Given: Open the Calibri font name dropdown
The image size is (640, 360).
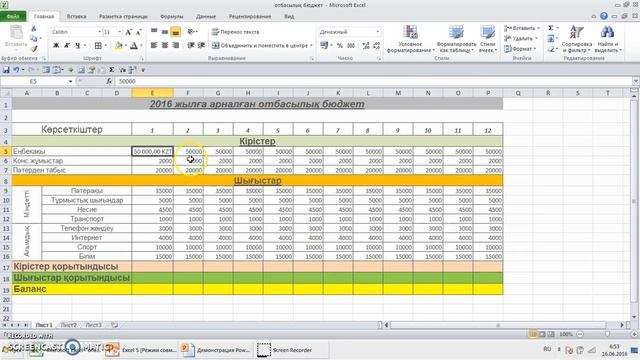Looking at the screenshot, I should tap(99, 32).
